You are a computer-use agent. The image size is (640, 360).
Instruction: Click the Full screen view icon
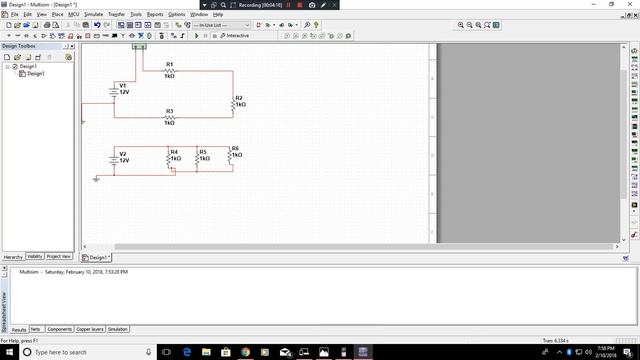pyautogui.click(x=496, y=25)
